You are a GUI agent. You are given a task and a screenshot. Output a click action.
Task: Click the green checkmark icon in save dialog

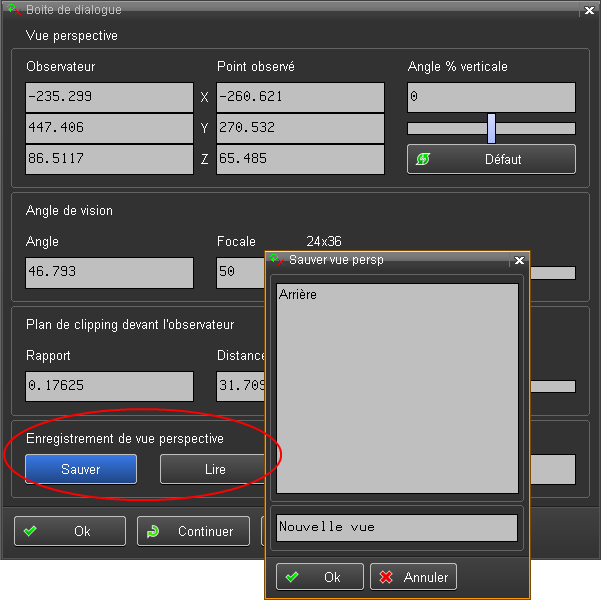(x=292, y=577)
